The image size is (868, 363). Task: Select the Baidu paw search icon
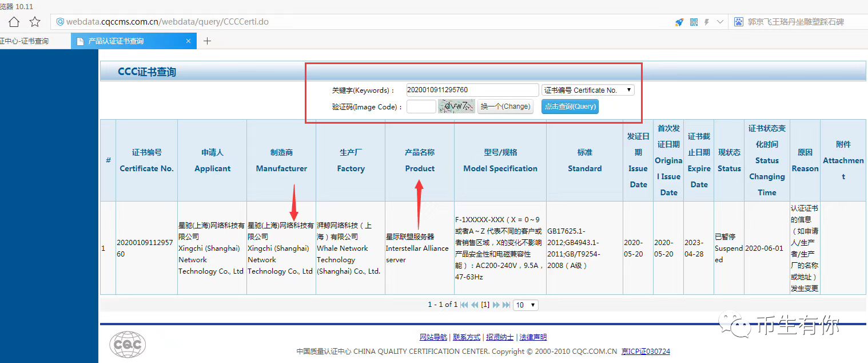coord(738,22)
